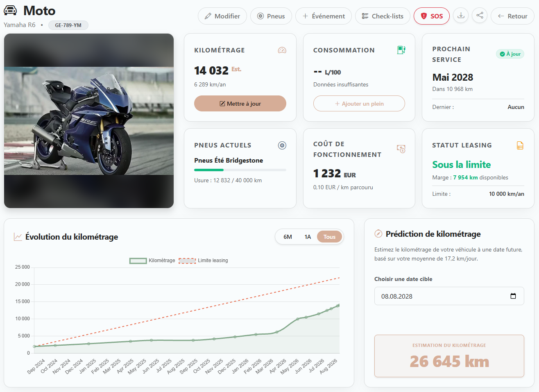Screen dimensions: 539x392
Task: Click the fuel pump icon in the Consommation card
Action: tap(401, 50)
